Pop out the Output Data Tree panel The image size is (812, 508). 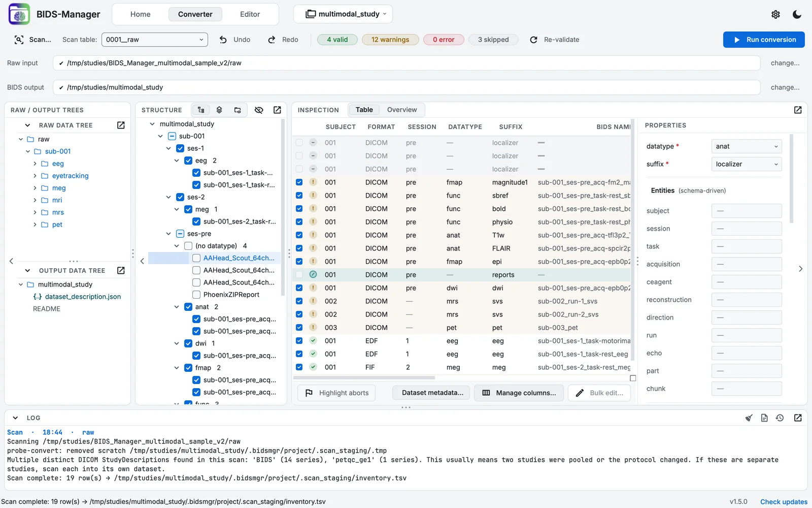point(121,270)
